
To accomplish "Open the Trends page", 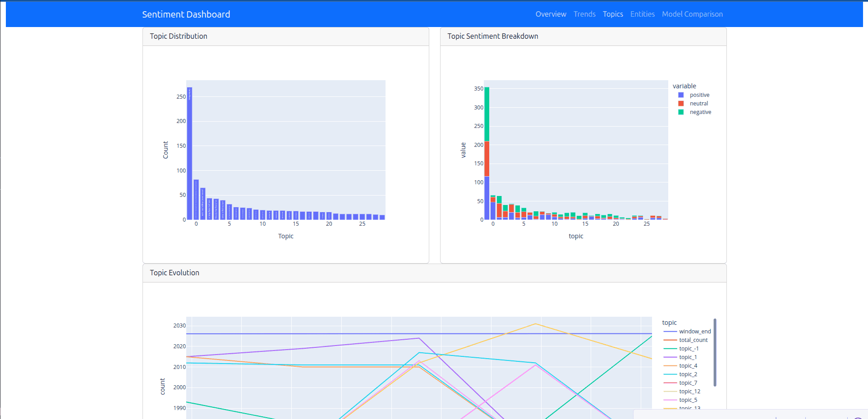I will click(x=584, y=14).
